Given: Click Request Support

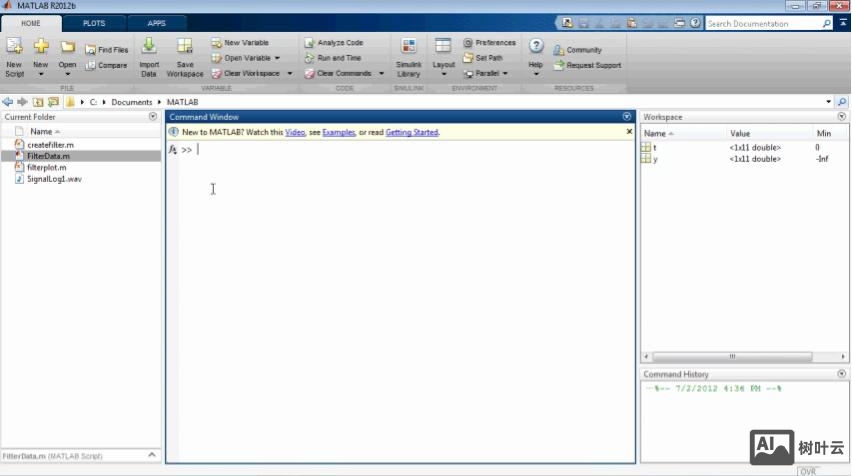Looking at the screenshot, I should tap(587, 65).
